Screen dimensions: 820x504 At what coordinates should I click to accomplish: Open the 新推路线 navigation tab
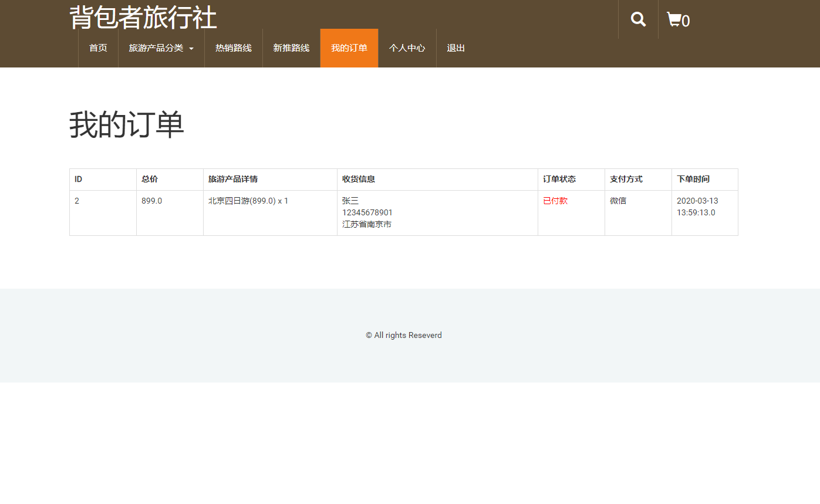[x=292, y=48]
